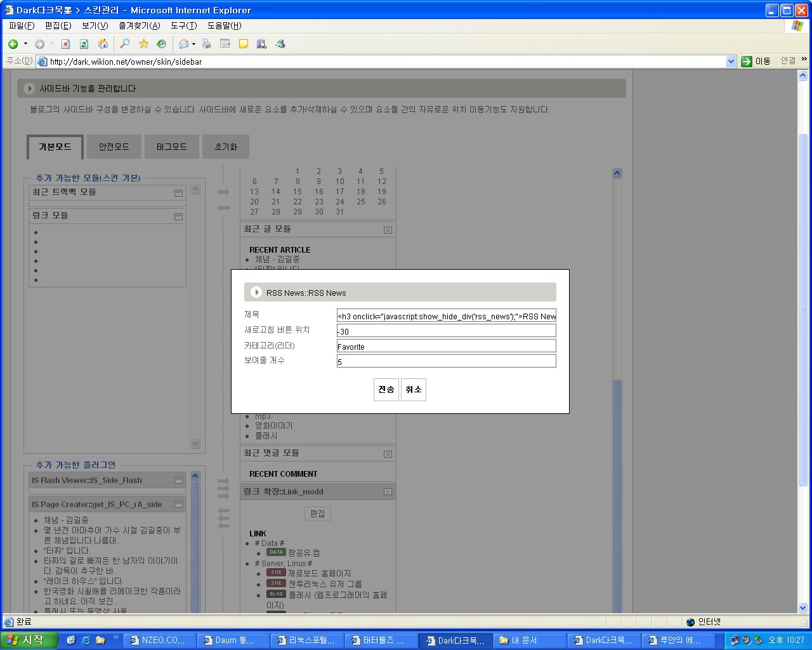Click the Favorite category input field
This screenshot has width=812, height=650.
[x=445, y=345]
